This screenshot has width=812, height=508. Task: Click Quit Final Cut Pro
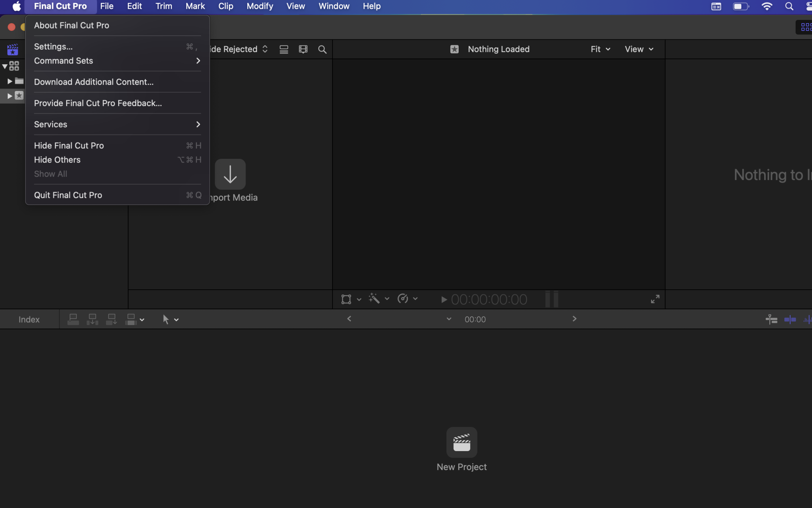(x=68, y=195)
